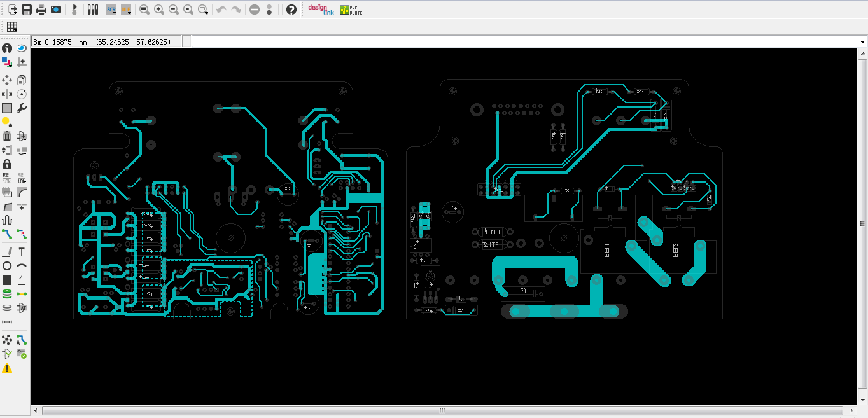Image resolution: width=868 pixels, height=418 pixels.
Task: Click the Show eye tool
Action: (x=21, y=48)
